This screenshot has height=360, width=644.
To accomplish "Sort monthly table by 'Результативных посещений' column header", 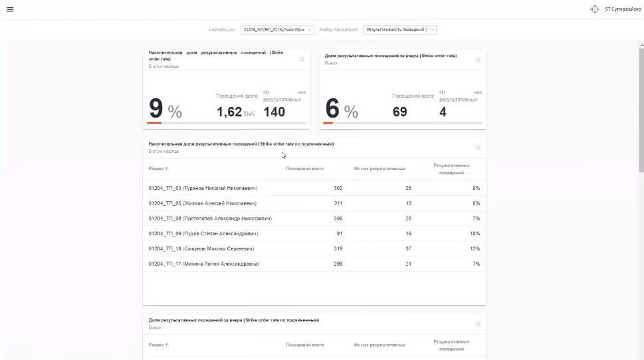I will click(451, 169).
